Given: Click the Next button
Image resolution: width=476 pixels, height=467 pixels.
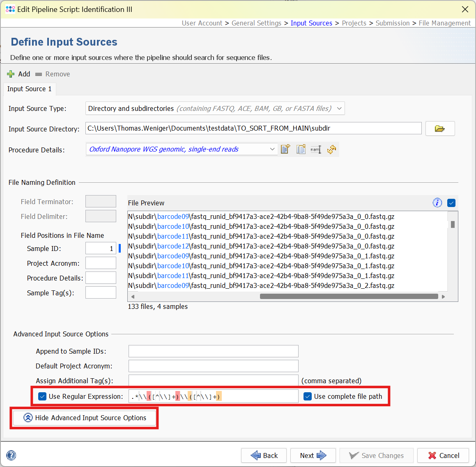Looking at the screenshot, I should pos(313,455).
